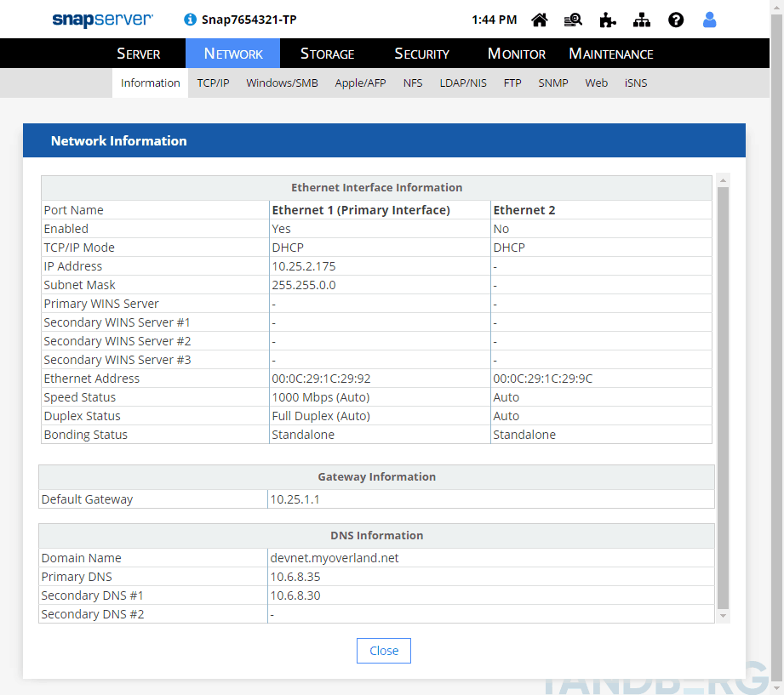Click the Home icon in header
Image resolution: width=784 pixels, height=695 pixels.
point(539,20)
